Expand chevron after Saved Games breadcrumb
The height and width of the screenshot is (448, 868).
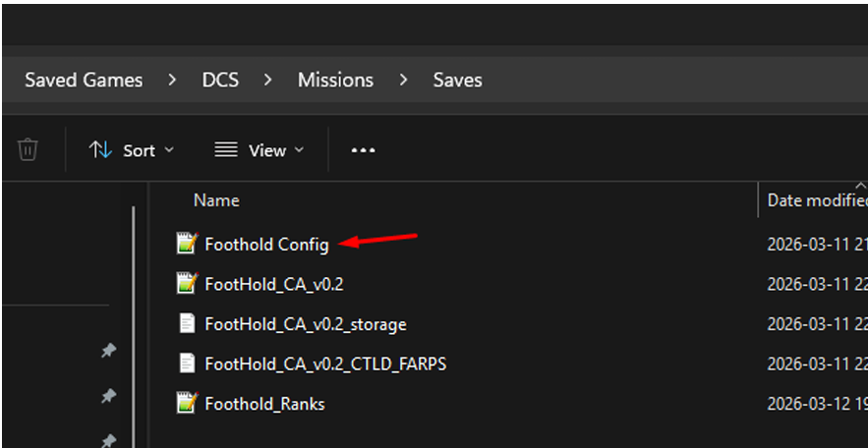click(172, 81)
